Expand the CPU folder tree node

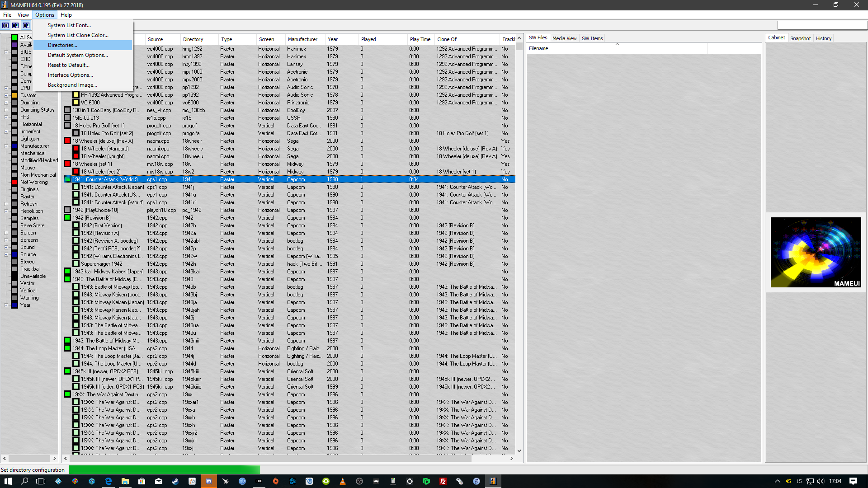[x=6, y=88]
